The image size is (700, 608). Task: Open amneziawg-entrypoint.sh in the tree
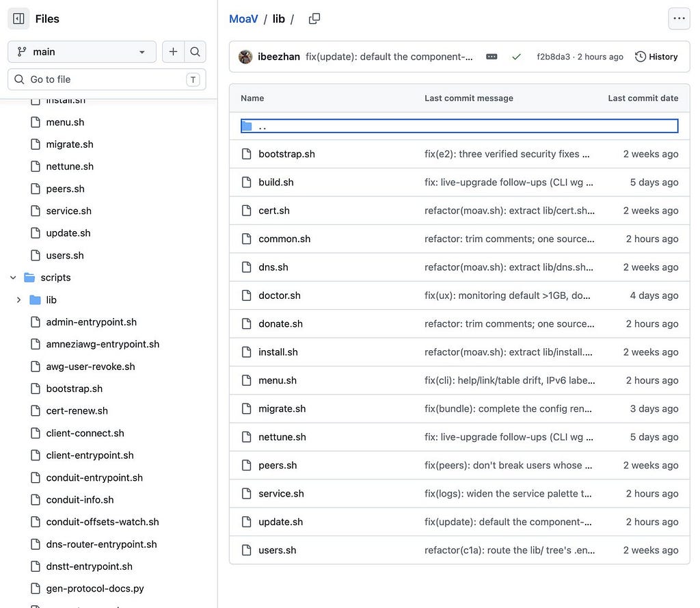[103, 345]
